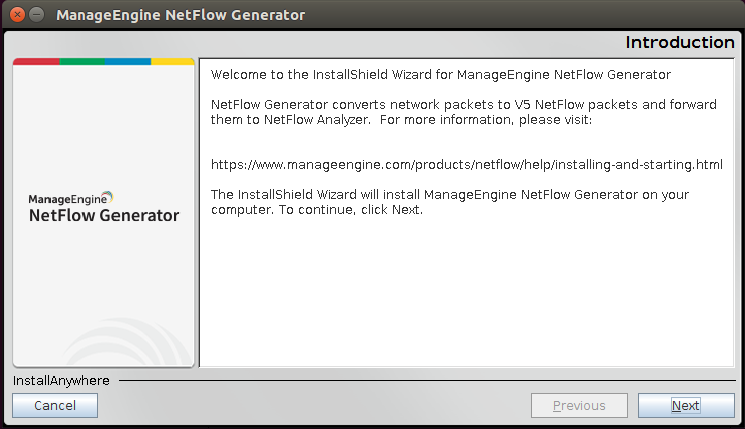Click the 'InstallAnywhere' label
The height and width of the screenshot is (429, 745).
click(x=61, y=381)
